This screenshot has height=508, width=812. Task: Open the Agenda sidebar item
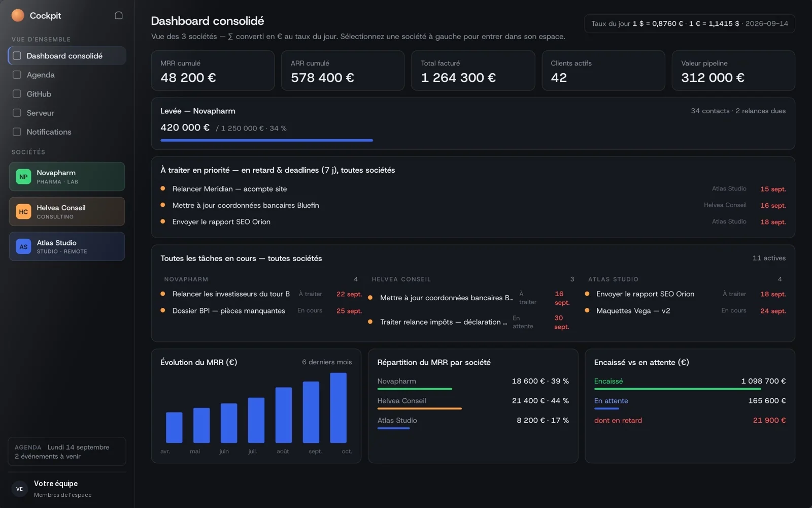67,75
